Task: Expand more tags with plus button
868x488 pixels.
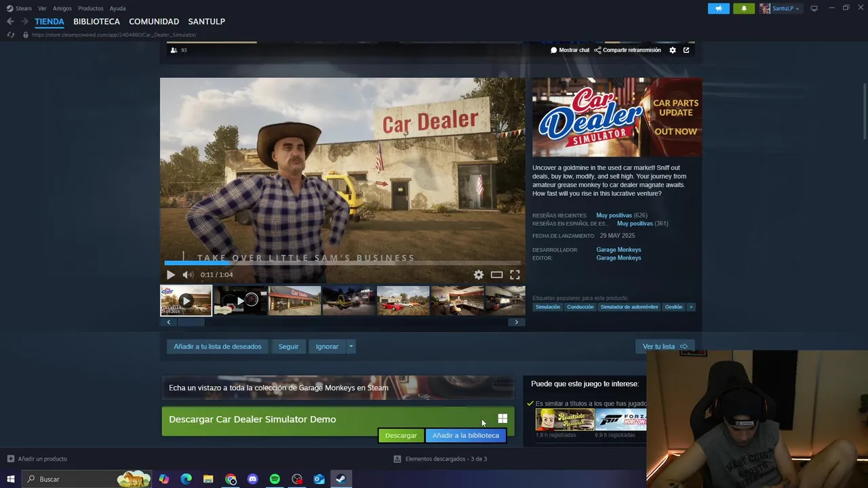Action: (691, 307)
